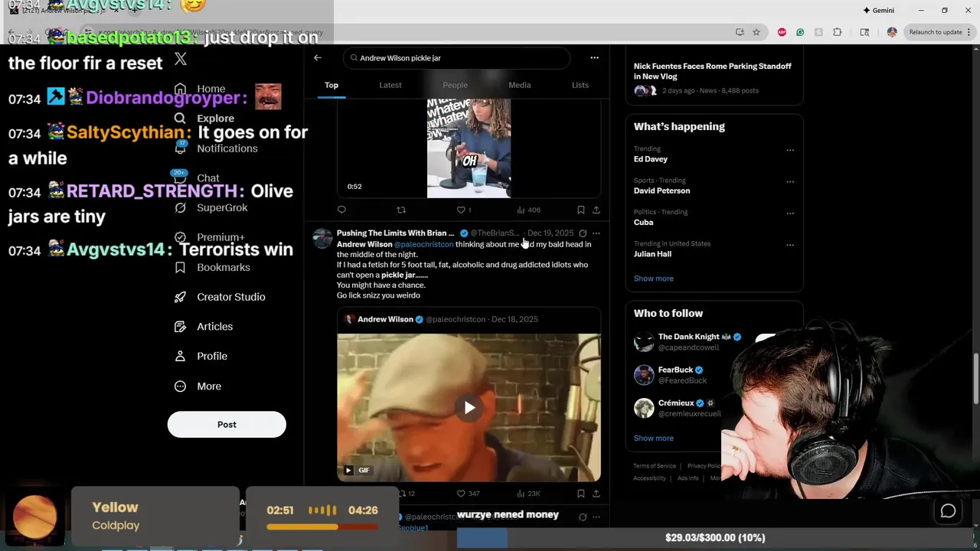Open search options three-dot menu
The width and height of the screenshot is (980, 551).
[x=594, y=57]
